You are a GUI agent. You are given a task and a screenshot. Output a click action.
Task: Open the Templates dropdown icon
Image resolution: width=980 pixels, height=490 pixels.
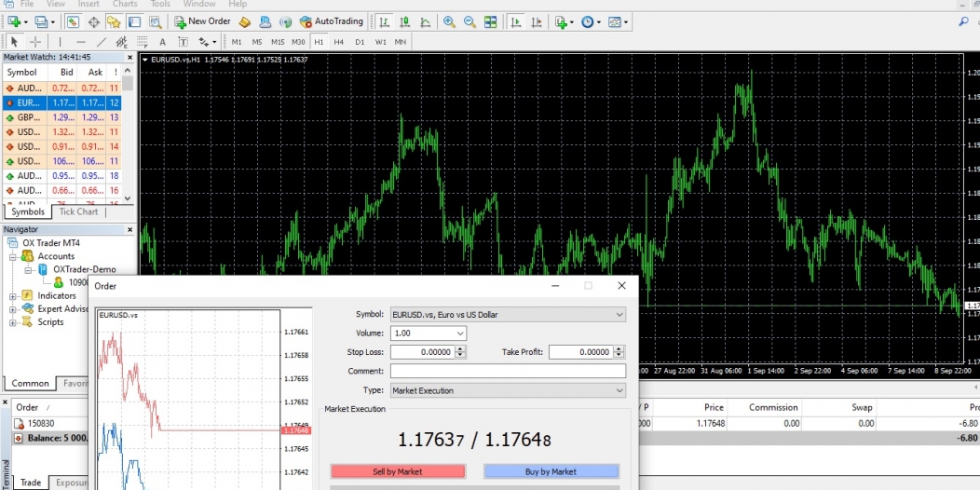(x=618, y=21)
